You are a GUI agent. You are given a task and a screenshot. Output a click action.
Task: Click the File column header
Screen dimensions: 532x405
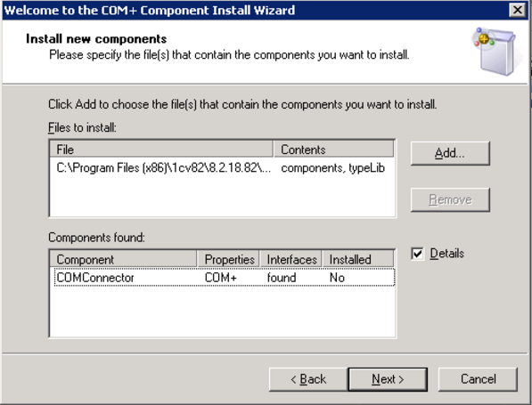(x=161, y=150)
